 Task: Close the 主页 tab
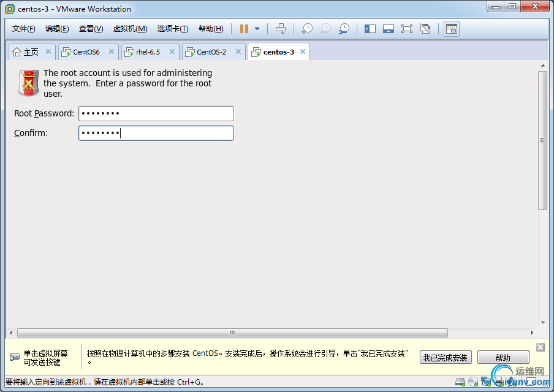pyautogui.click(x=48, y=51)
